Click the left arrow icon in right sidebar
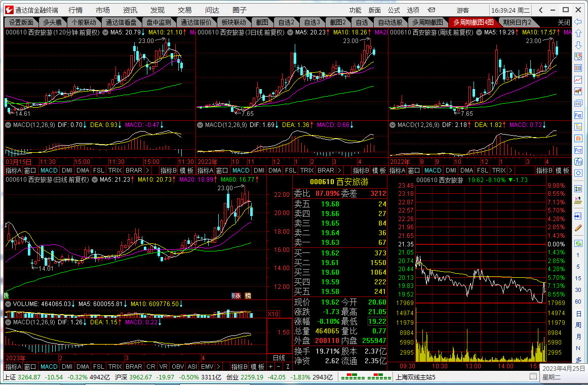Screen dimensions: 588x385 point(578,21)
